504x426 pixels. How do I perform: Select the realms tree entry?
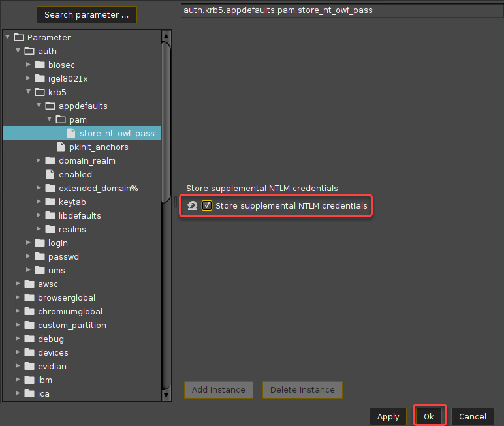(x=72, y=229)
